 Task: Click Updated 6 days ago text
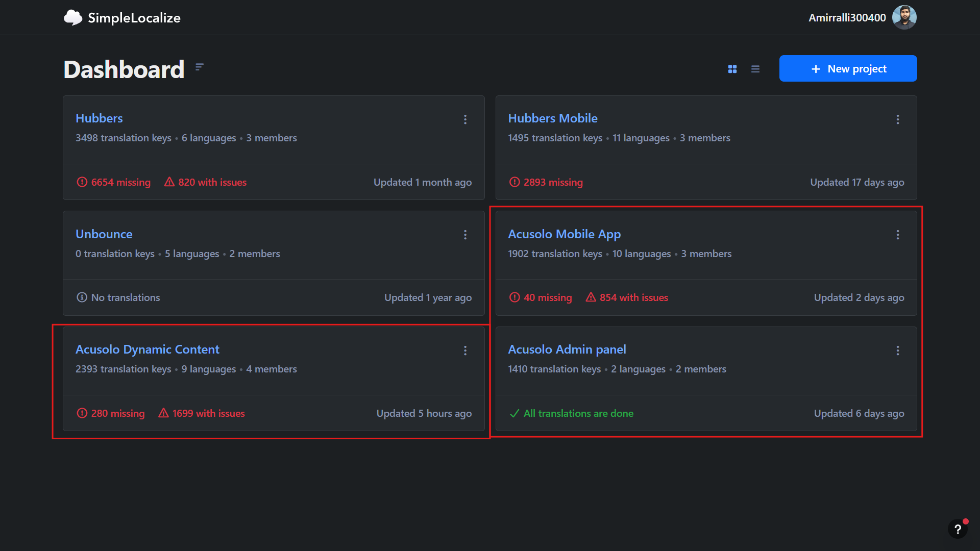coord(859,413)
